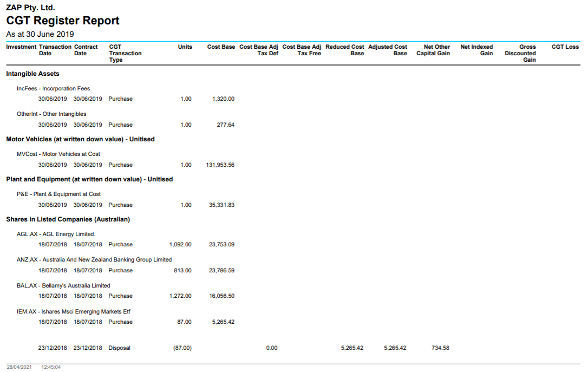
Task: Click the ZAP Pty. Ltd. company name
Action: pyautogui.click(x=30, y=8)
